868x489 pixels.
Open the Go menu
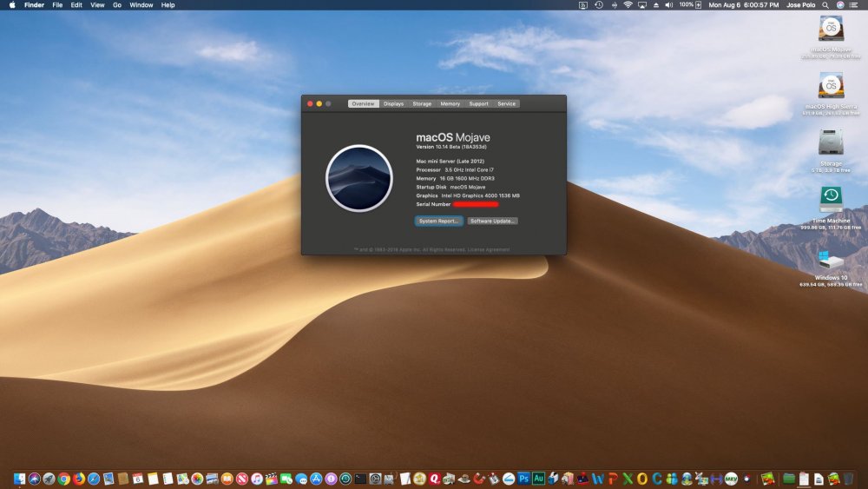pyautogui.click(x=117, y=5)
